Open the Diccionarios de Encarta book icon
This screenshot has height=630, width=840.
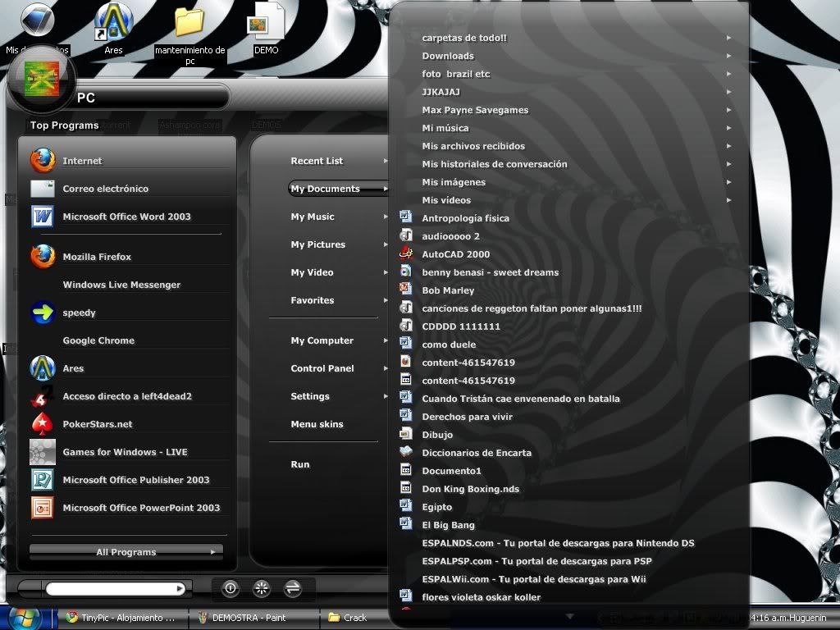406,452
